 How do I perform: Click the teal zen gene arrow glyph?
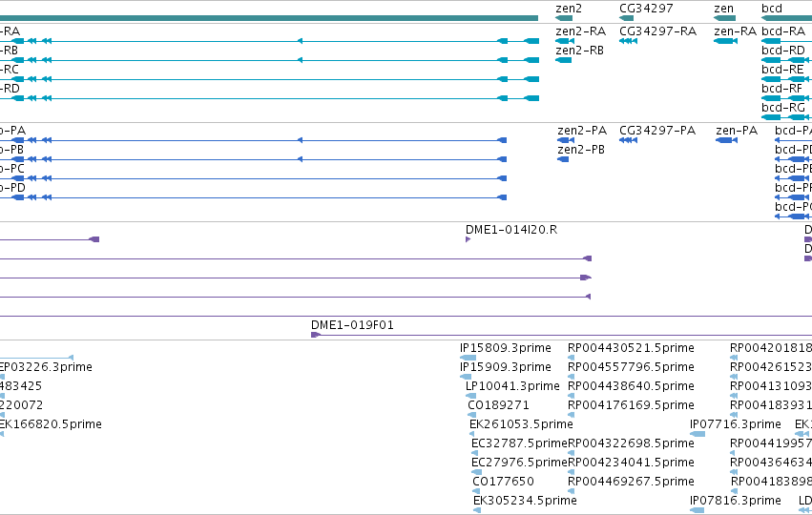tap(725, 18)
